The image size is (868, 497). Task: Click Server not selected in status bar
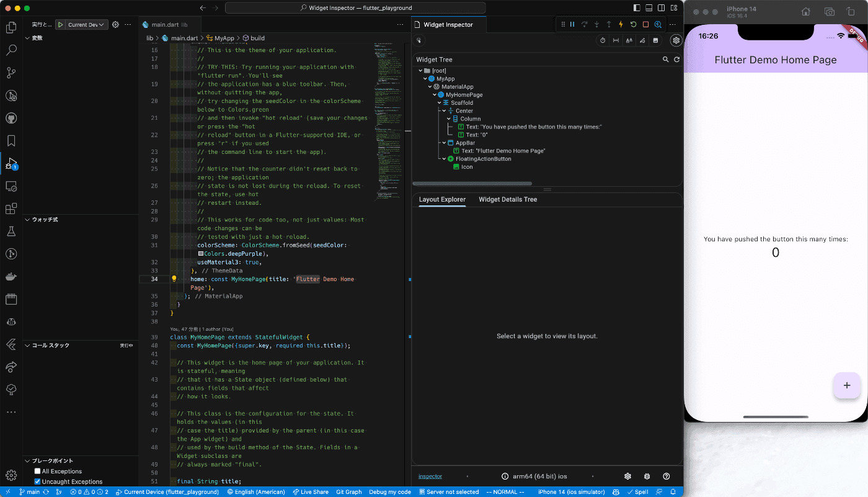click(448, 492)
